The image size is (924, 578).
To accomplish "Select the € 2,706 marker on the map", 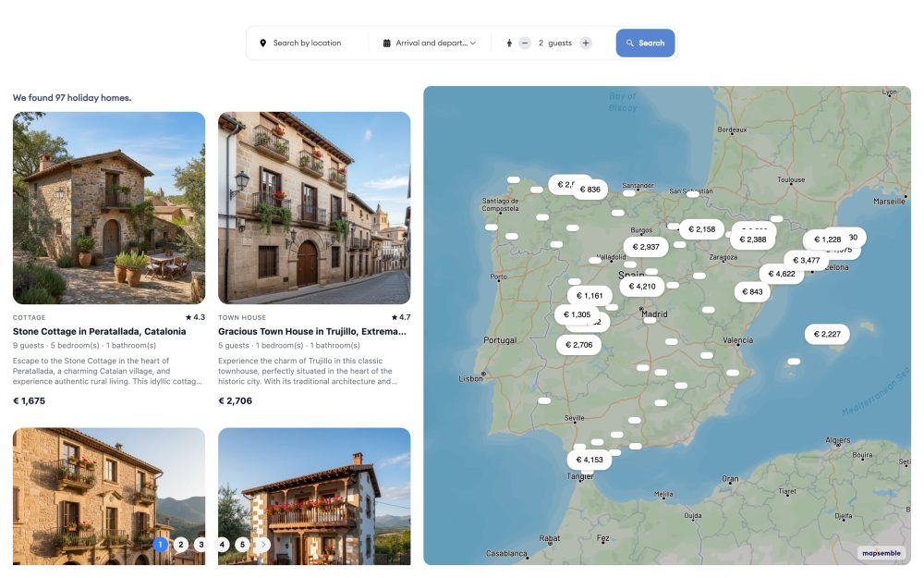I will [578, 344].
